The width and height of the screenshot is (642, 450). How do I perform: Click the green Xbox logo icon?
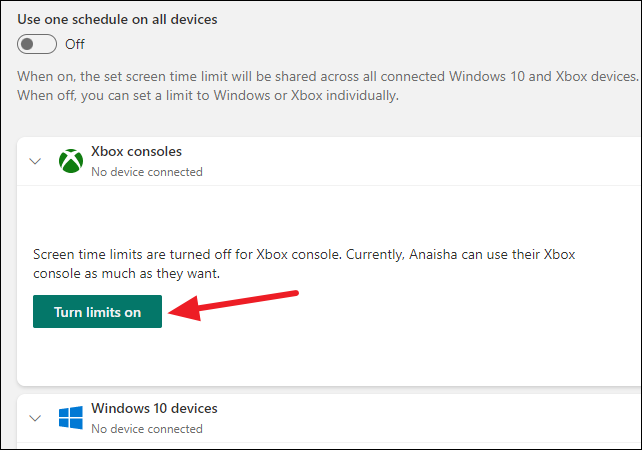71,161
